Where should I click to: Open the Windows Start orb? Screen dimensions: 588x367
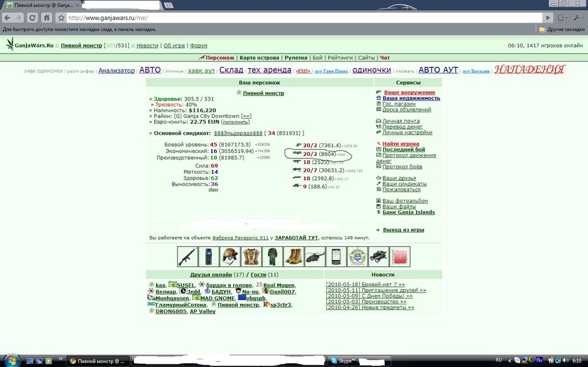coord(11,360)
